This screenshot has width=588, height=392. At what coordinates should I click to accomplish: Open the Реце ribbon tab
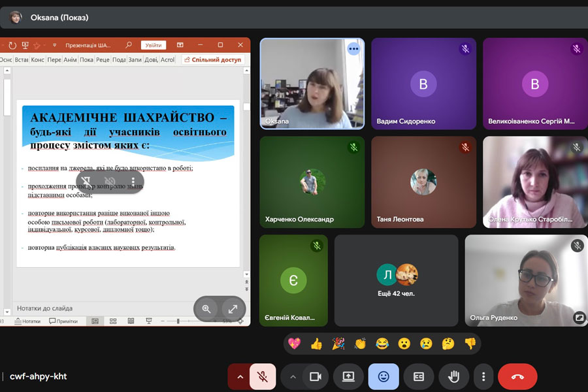(x=103, y=59)
